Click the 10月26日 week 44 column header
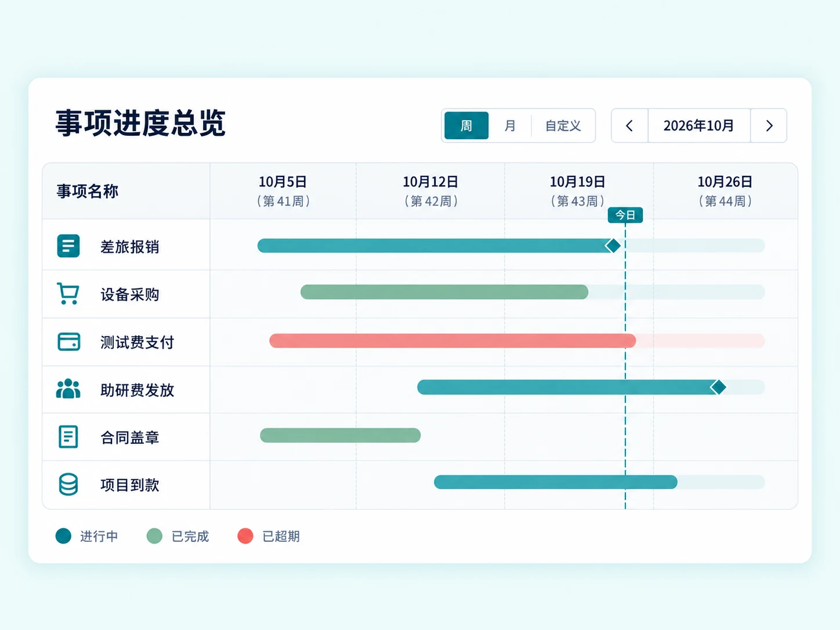This screenshot has height=630, width=840. coord(725,191)
